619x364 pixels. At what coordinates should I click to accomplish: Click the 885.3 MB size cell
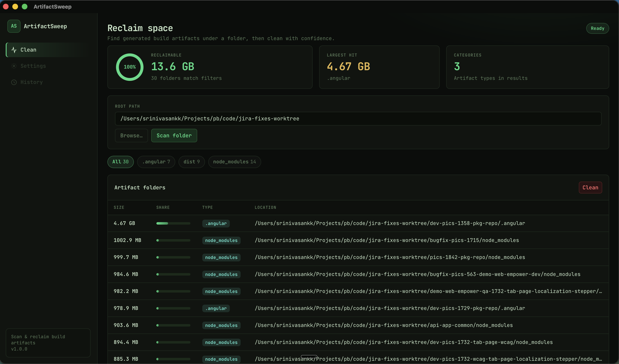126,359
